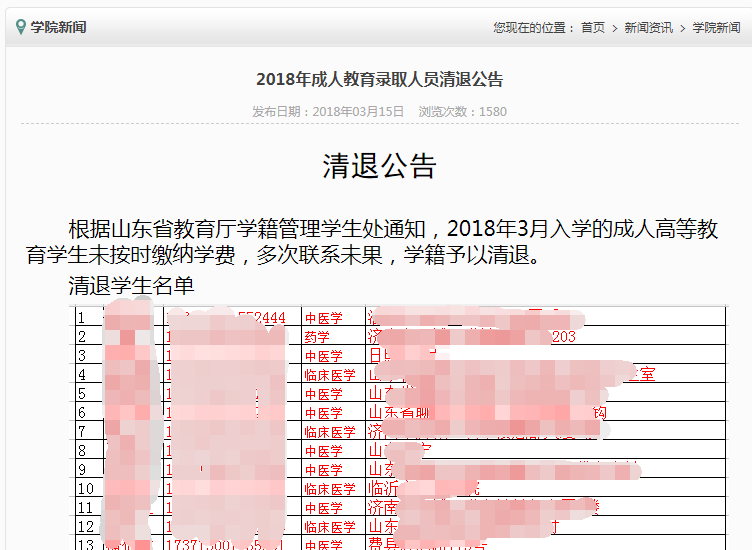752x550 pixels.
Task: Click 药学 in table row 2
Action: tap(317, 337)
